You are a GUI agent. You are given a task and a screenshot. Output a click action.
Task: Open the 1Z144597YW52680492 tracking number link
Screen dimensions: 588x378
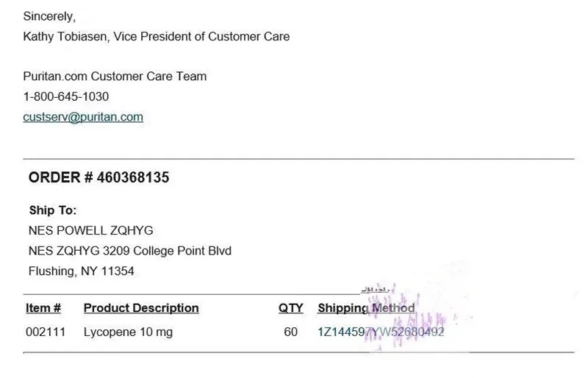click(381, 332)
